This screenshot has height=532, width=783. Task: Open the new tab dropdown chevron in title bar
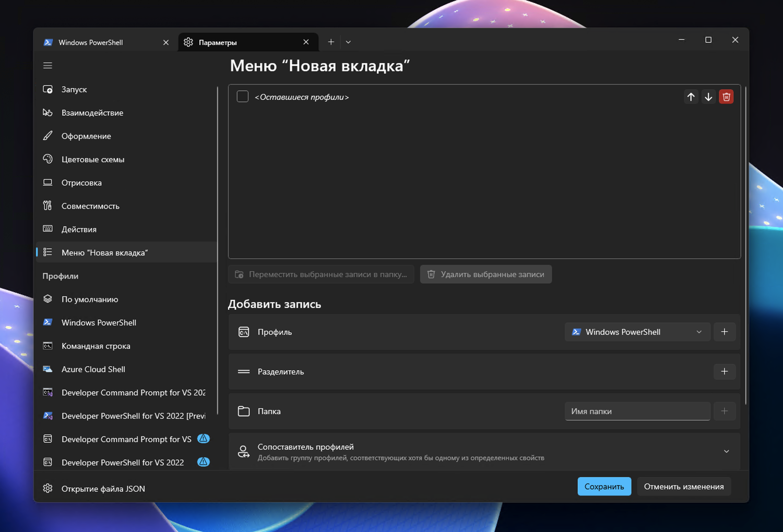(x=348, y=42)
